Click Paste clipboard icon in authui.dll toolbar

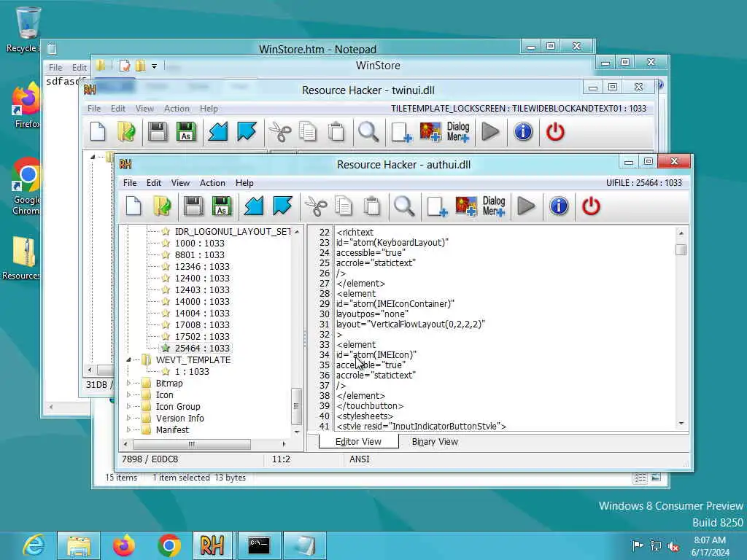click(x=372, y=206)
